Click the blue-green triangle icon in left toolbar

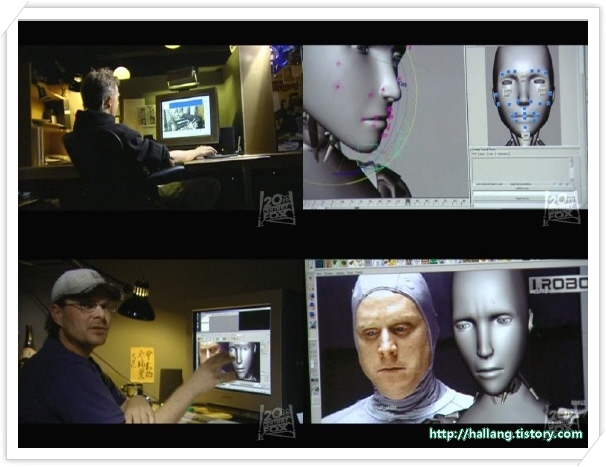pos(312,326)
